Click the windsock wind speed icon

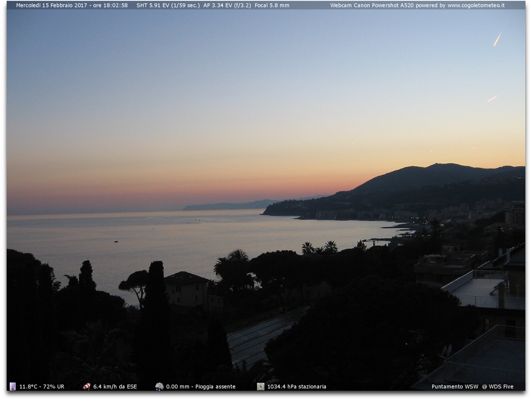86,386
